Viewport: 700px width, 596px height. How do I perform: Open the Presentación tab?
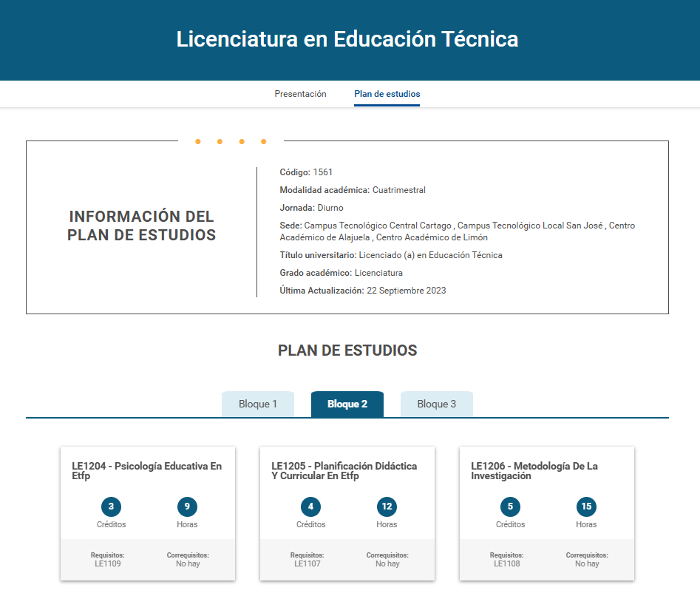(300, 94)
